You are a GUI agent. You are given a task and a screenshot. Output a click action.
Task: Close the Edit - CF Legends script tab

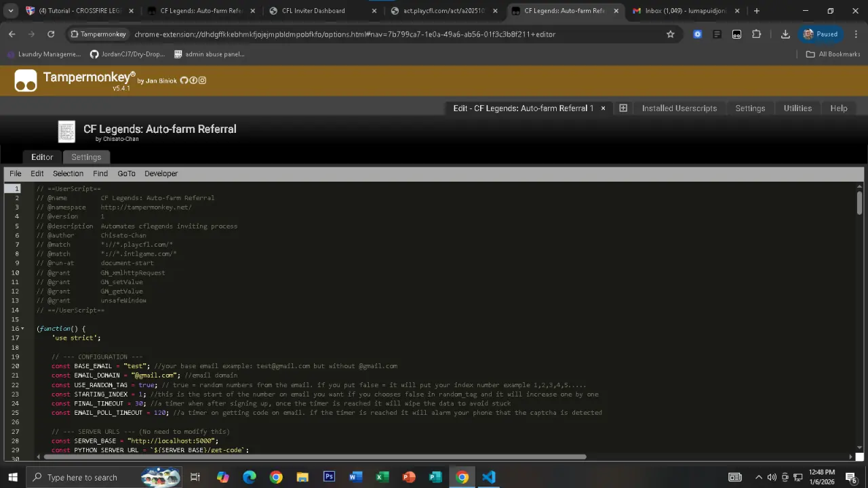tap(603, 108)
